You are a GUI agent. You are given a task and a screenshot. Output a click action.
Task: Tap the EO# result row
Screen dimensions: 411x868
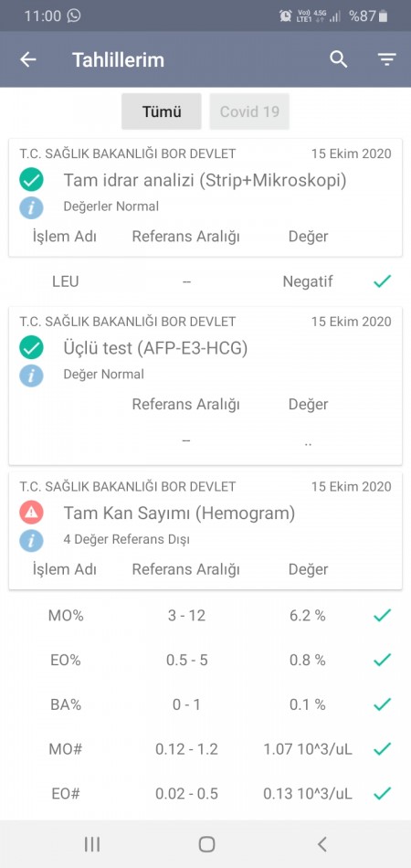[205, 794]
